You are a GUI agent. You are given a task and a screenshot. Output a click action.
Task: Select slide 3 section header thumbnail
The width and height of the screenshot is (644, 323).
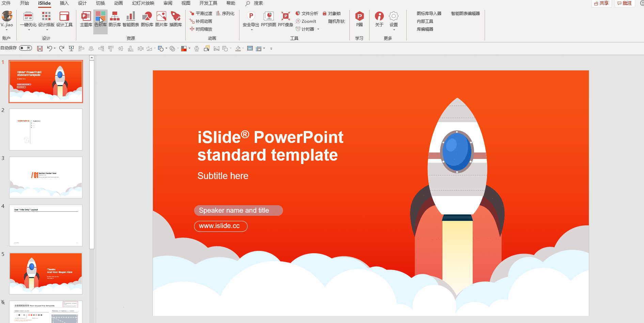46,177
